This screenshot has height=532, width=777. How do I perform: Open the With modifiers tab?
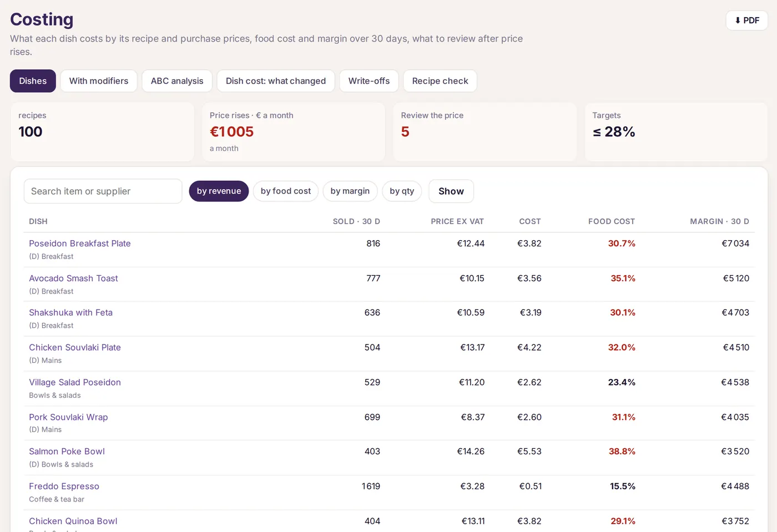point(99,81)
